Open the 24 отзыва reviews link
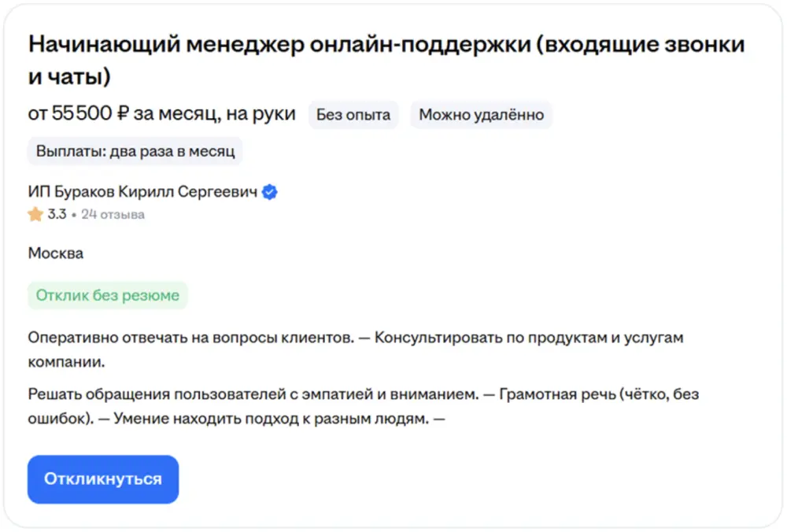Screen dimensions: 787x532 (113, 214)
